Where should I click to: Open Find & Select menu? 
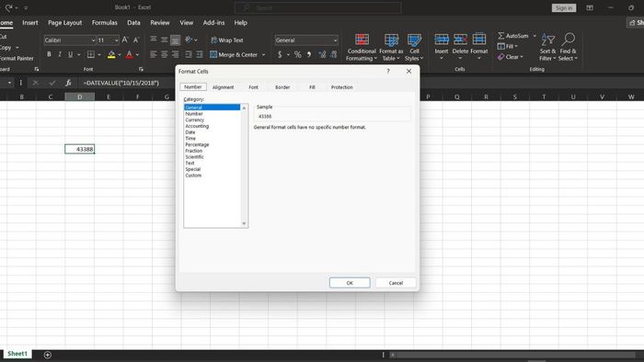[x=569, y=47]
